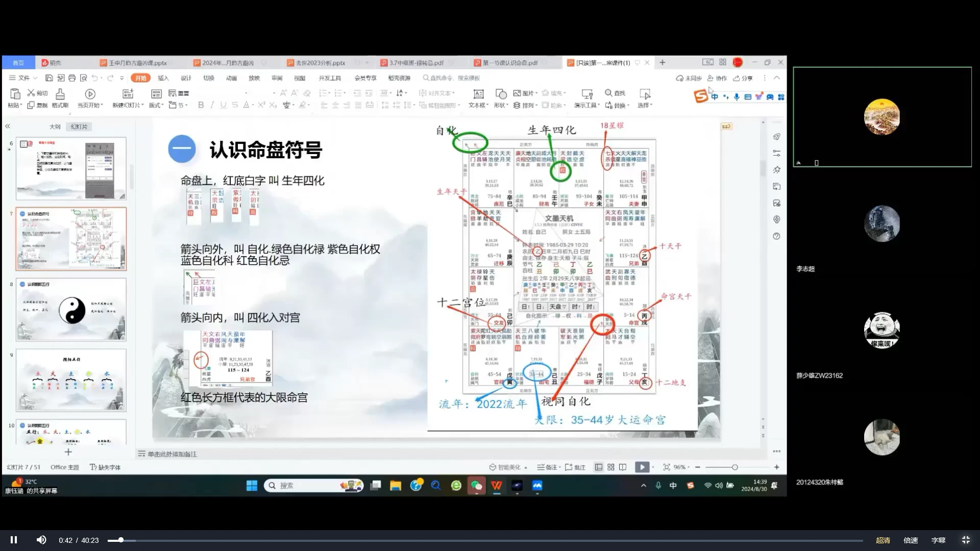980x551 pixels.
Task: Click the Text Box (文本框) icon
Action: coord(478,94)
